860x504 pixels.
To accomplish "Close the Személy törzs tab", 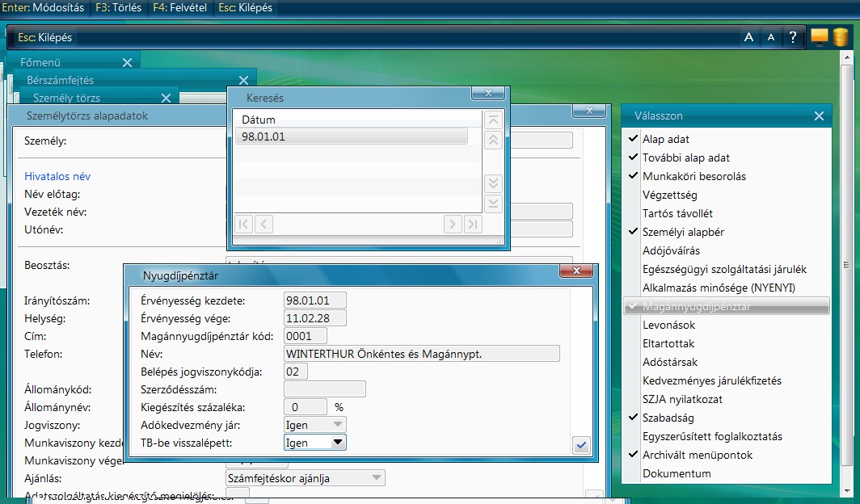I will point(167,98).
